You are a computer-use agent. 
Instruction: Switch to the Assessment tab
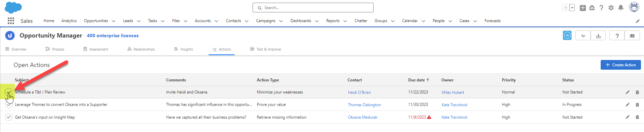(96, 49)
